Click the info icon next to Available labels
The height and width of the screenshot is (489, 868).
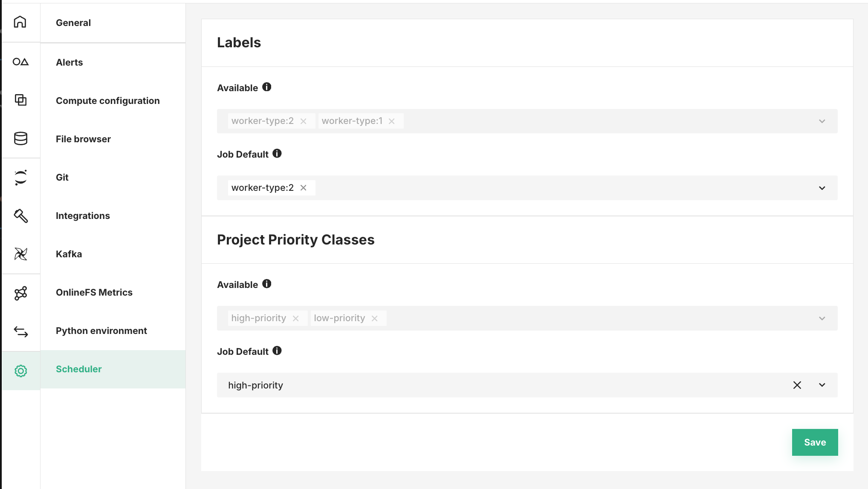[x=267, y=87]
